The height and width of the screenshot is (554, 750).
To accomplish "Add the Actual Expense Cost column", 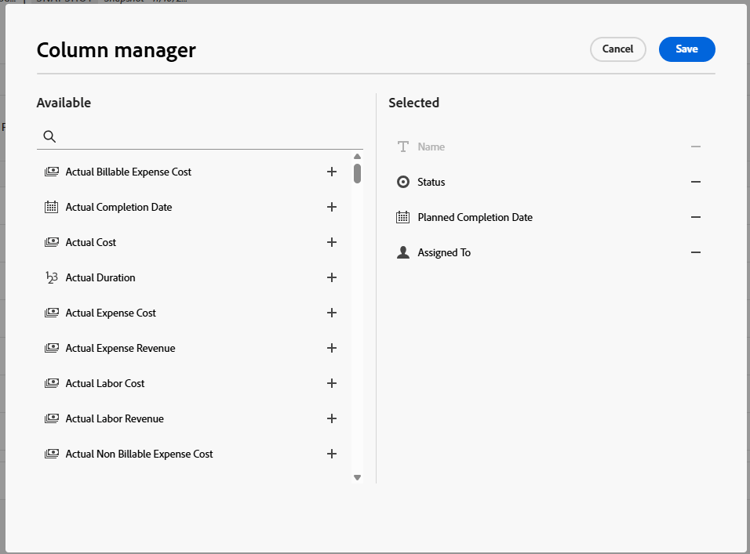I will [x=332, y=313].
